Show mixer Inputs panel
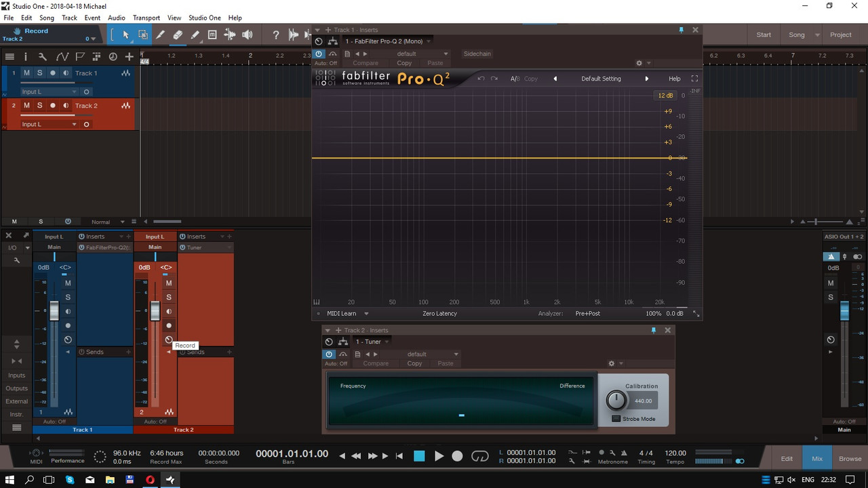Image resolution: width=868 pixels, height=488 pixels. tap(17, 375)
